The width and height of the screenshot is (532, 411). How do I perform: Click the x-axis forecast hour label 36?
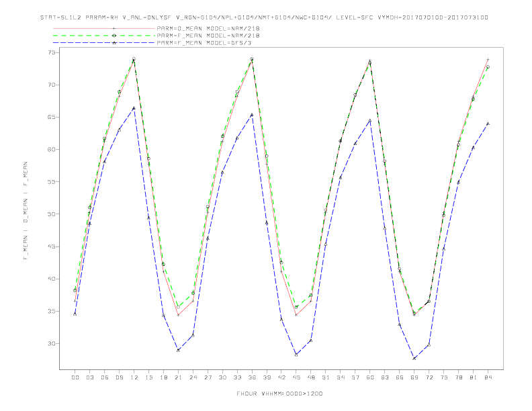click(x=252, y=377)
